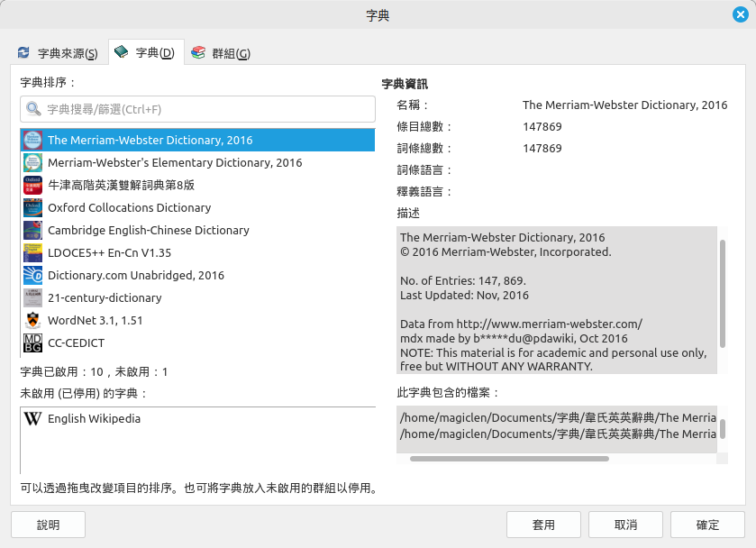Select 牛津高階英漢雙解詞典第8版 row
This screenshot has height=548, width=756.
coord(197,186)
